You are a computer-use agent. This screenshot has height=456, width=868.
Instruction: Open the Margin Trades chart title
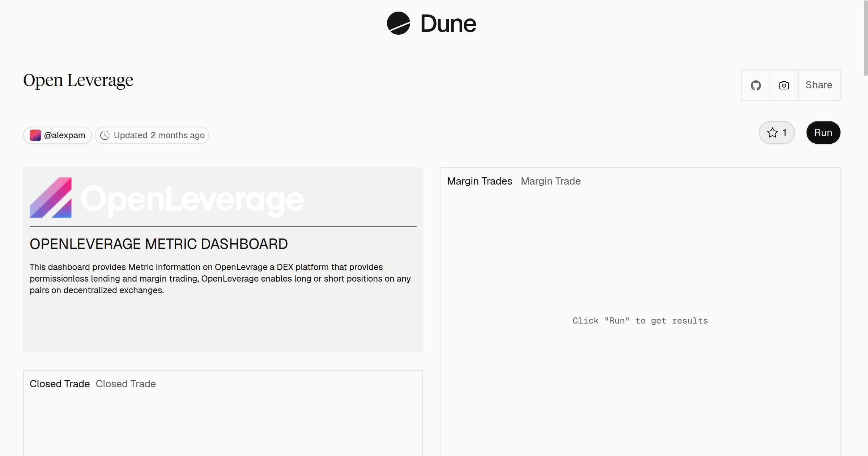[480, 181]
